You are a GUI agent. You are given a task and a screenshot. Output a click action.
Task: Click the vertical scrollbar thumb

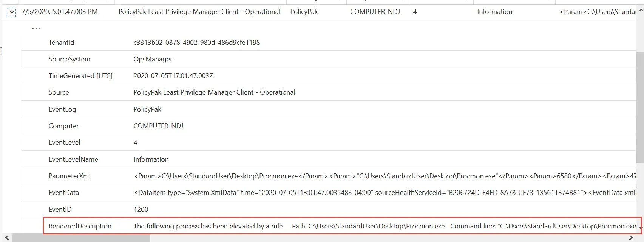click(x=640, y=107)
